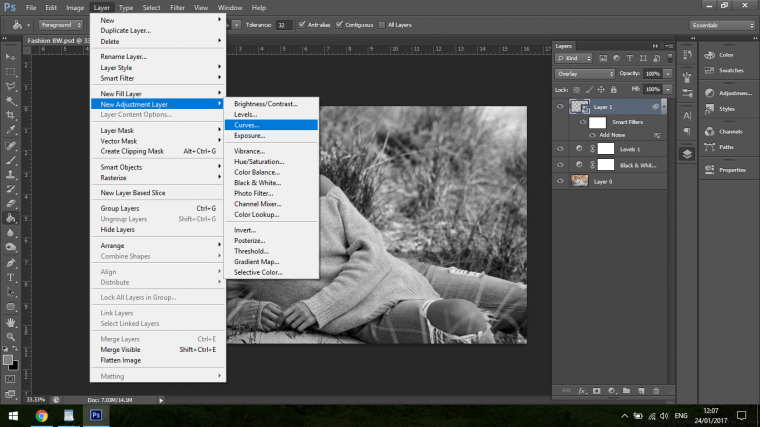The width and height of the screenshot is (760, 427).
Task: Open the Fill slider dropdown arrow
Action: click(668, 89)
